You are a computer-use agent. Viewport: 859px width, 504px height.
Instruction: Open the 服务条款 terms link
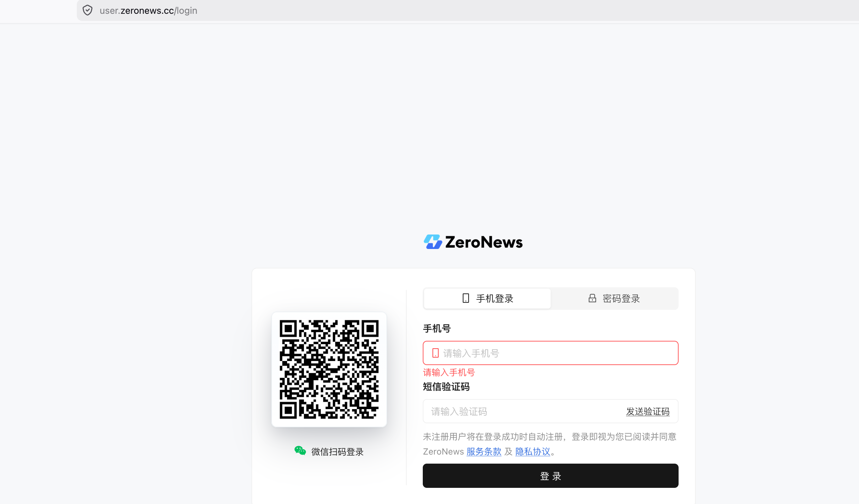coord(484,452)
